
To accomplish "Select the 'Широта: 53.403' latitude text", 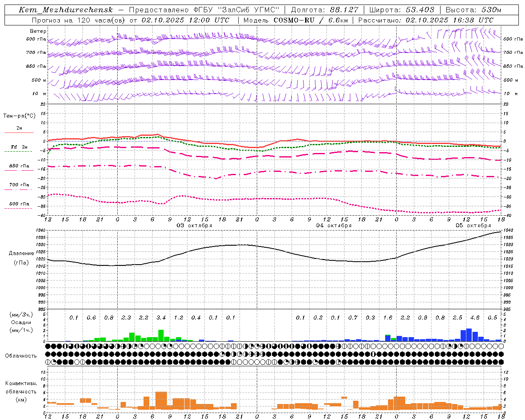I will tap(402, 10).
